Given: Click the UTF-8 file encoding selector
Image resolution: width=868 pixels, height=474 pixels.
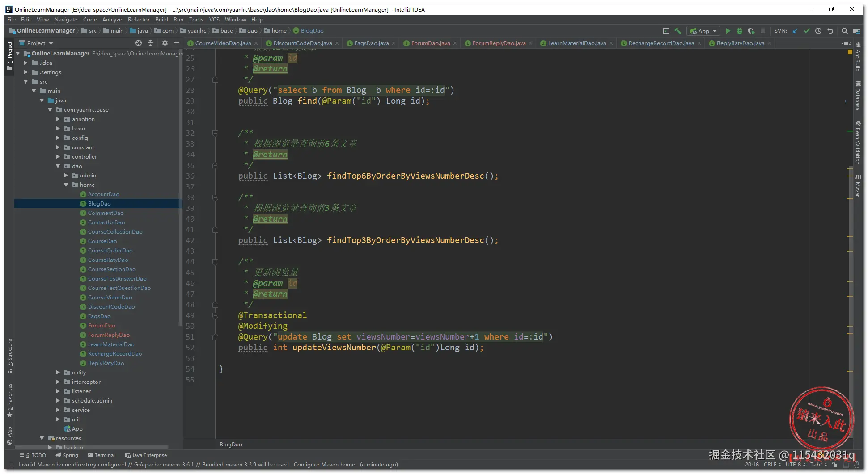Looking at the screenshot, I should [796, 465].
